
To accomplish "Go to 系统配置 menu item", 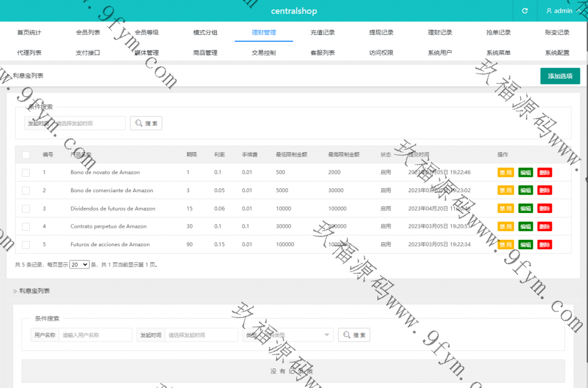I will pos(556,53).
